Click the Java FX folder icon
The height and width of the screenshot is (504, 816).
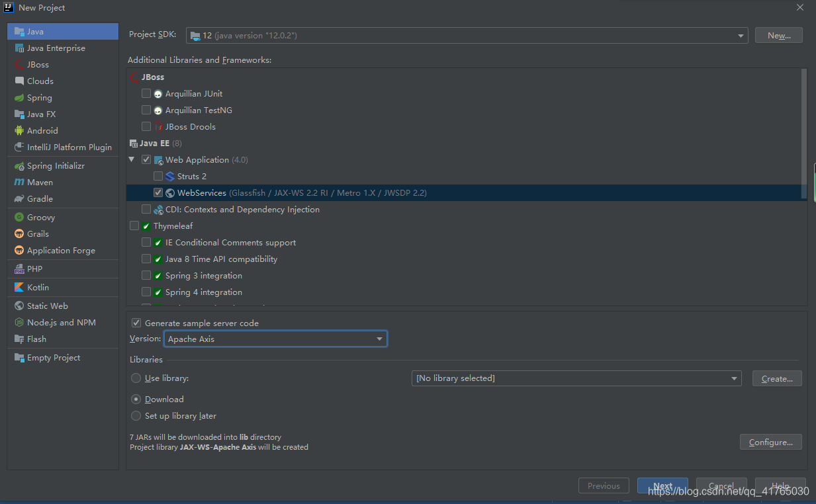(19, 114)
